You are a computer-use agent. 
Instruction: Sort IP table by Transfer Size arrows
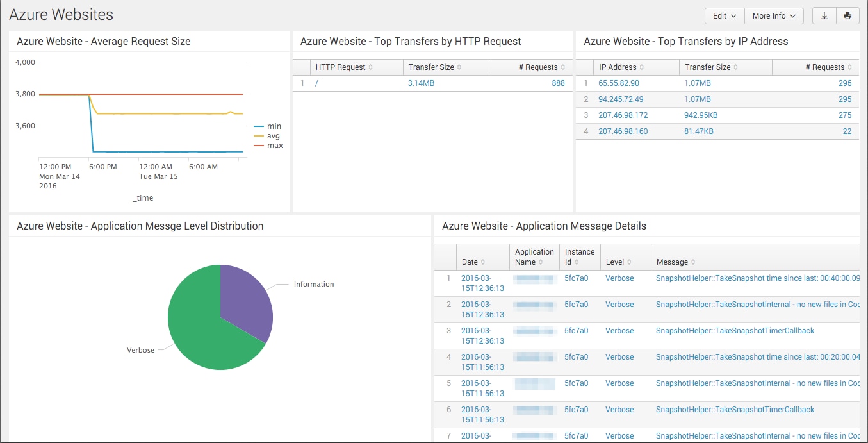coord(736,67)
